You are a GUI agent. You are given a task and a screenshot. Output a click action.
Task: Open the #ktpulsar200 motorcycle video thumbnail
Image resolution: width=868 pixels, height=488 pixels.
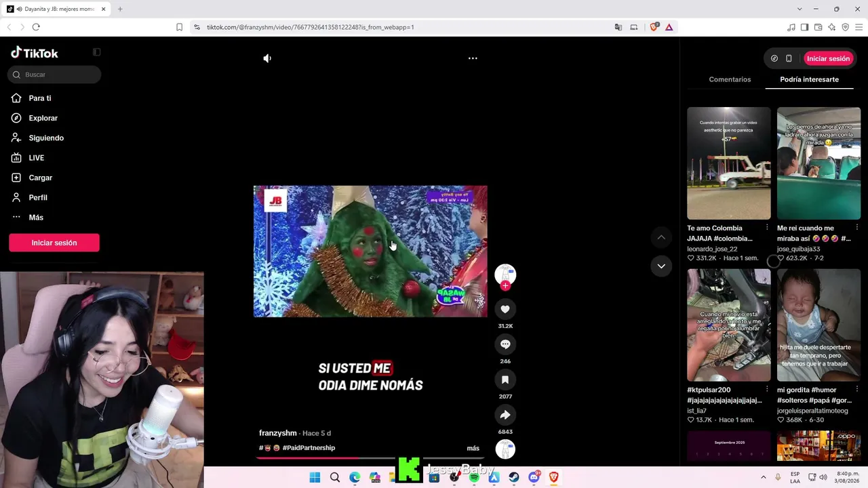pos(729,325)
